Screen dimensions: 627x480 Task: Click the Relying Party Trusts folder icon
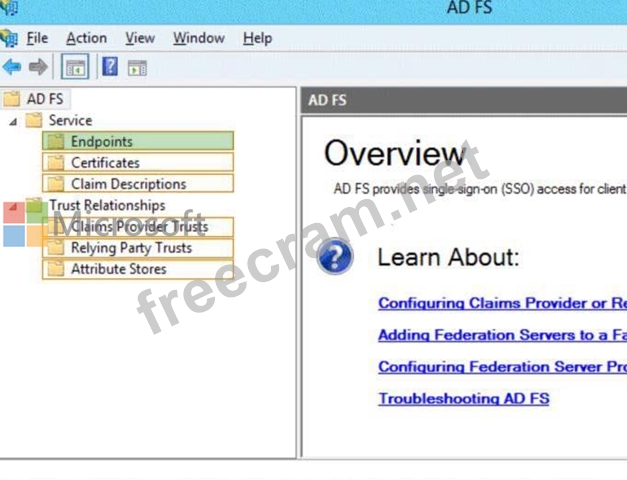(x=56, y=247)
